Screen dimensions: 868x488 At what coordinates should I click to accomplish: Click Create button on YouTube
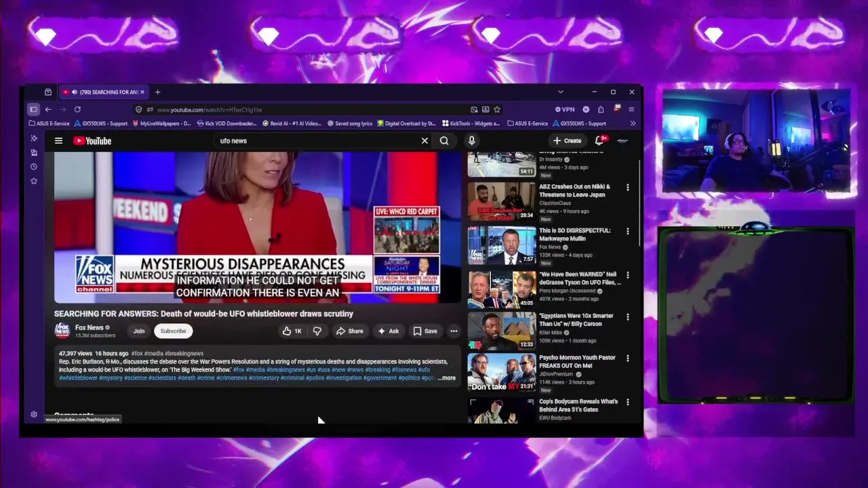[x=567, y=141]
